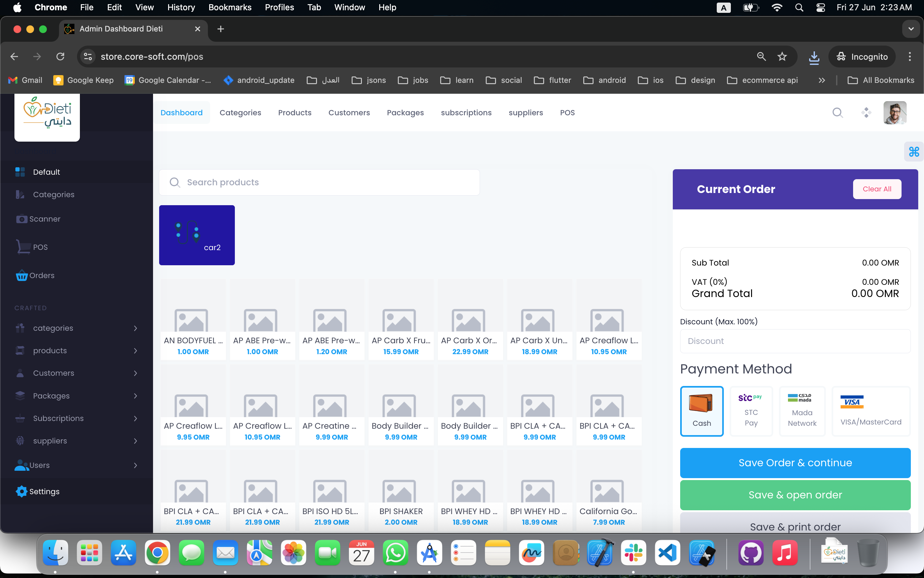The width and height of the screenshot is (924, 578).
Task: Add AP Carb X Fru... 15.99 OMR product
Action: coord(401,320)
